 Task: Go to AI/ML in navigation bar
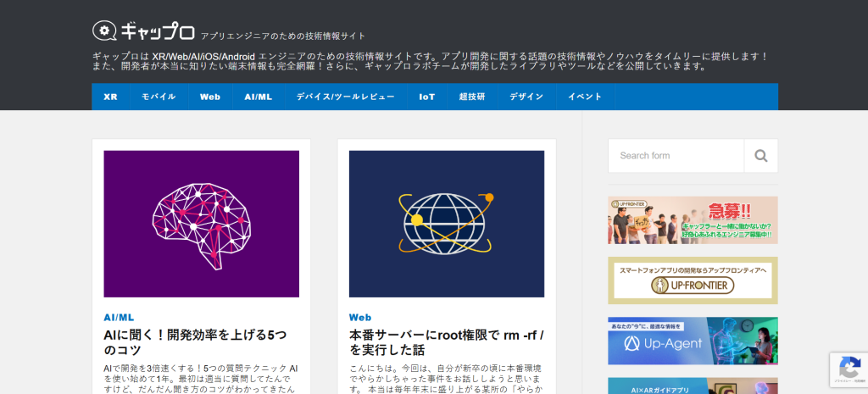click(259, 97)
